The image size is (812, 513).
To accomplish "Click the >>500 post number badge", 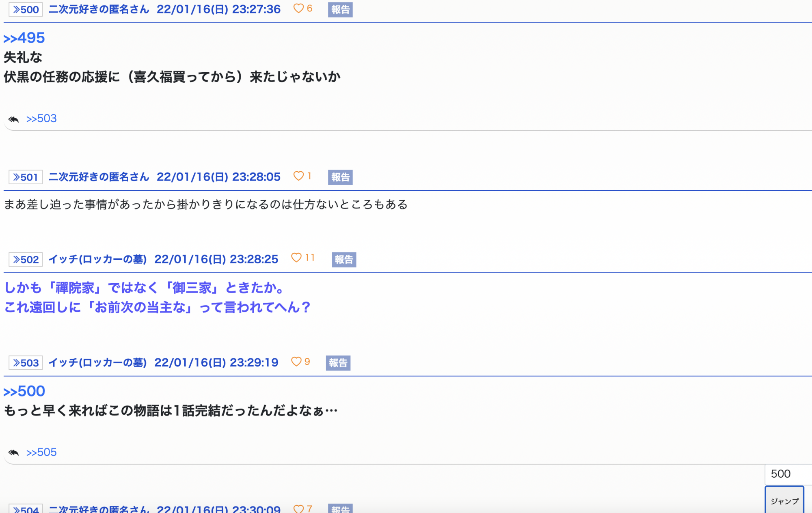I will tap(26, 9).
